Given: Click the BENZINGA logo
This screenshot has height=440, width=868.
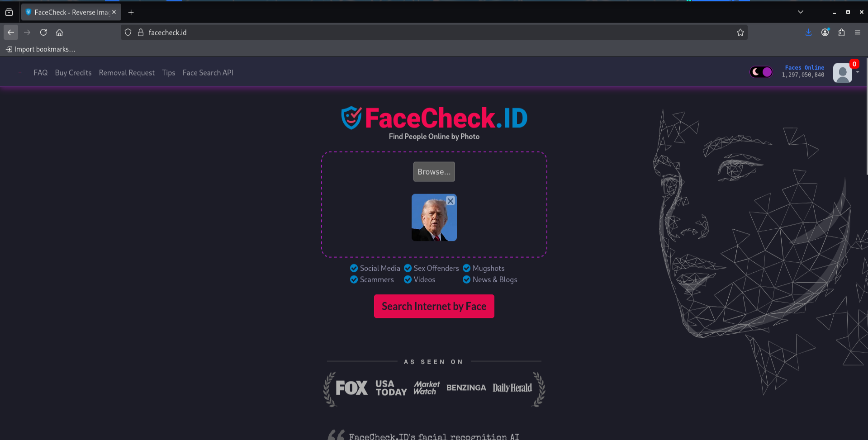Looking at the screenshot, I should (466, 388).
